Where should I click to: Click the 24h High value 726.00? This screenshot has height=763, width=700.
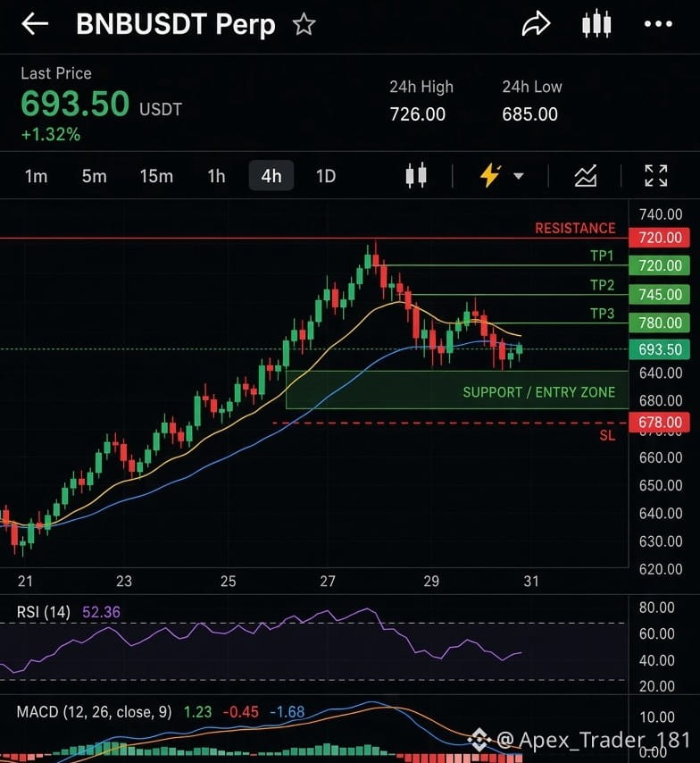(x=417, y=114)
